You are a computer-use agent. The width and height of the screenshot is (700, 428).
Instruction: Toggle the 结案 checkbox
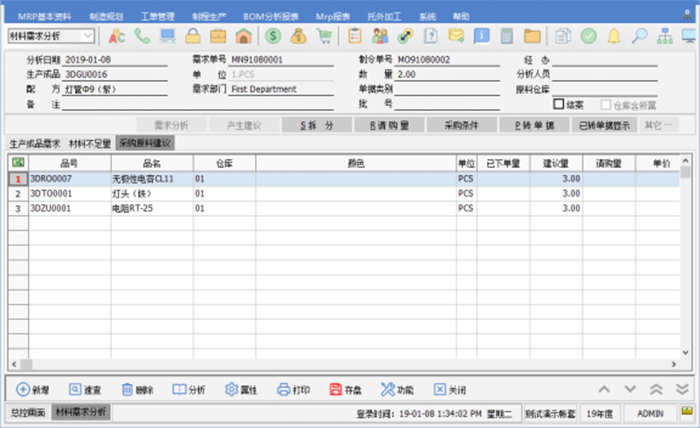[x=559, y=103]
